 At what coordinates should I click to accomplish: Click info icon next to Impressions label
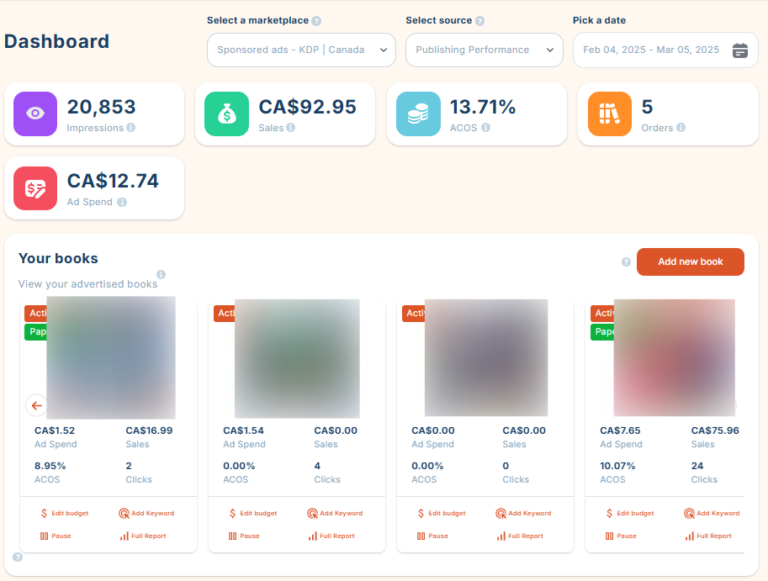(x=131, y=128)
